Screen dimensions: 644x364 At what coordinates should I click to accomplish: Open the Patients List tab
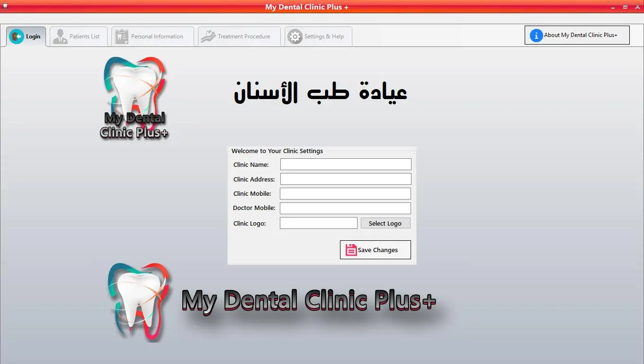pyautogui.click(x=79, y=36)
